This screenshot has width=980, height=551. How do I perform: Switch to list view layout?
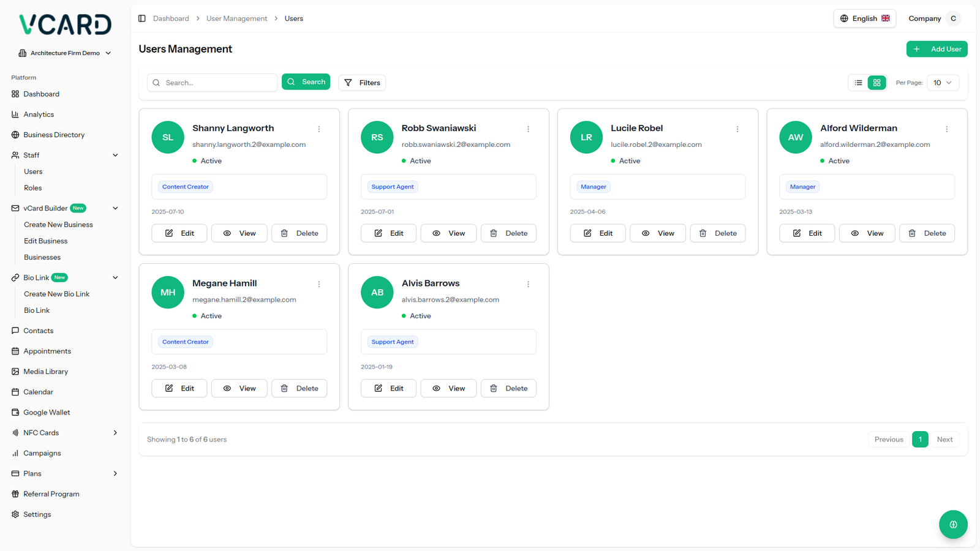[858, 83]
